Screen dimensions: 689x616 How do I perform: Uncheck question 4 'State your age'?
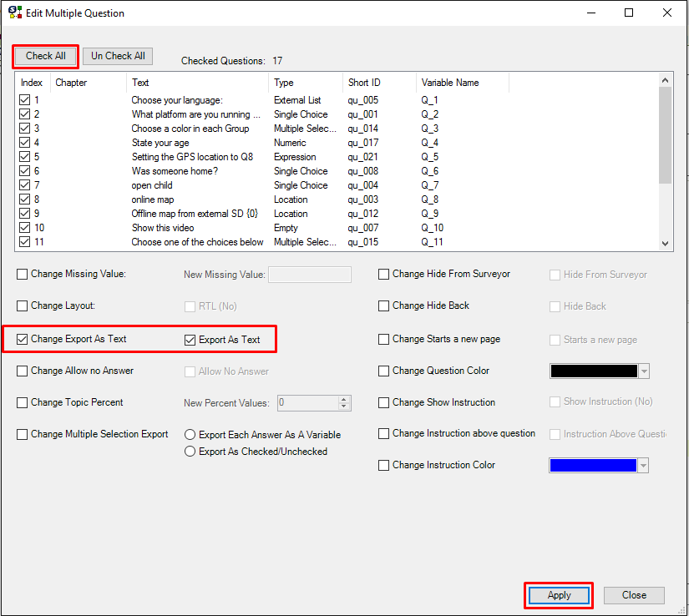pyautogui.click(x=24, y=143)
